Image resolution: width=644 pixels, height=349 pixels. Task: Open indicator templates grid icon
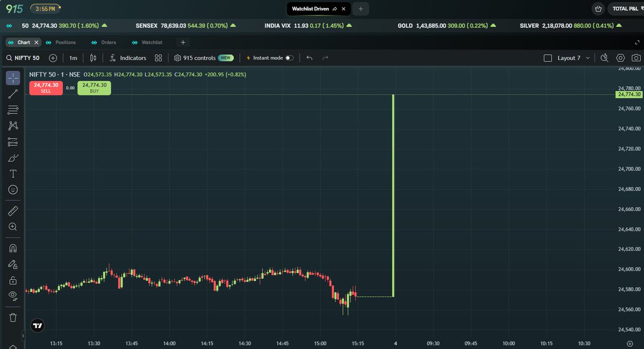coord(158,58)
